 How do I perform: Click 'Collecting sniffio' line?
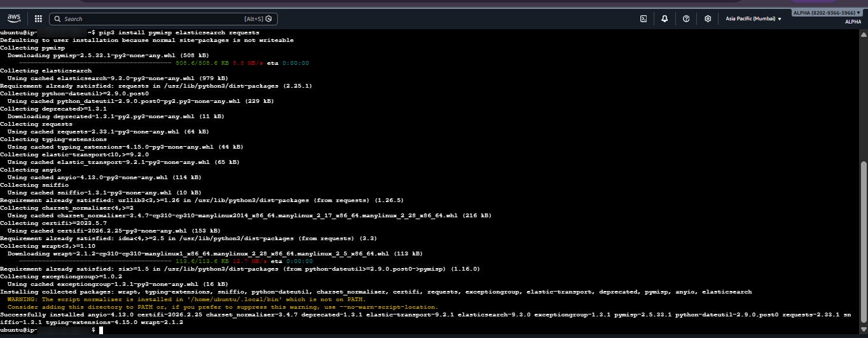(34, 185)
